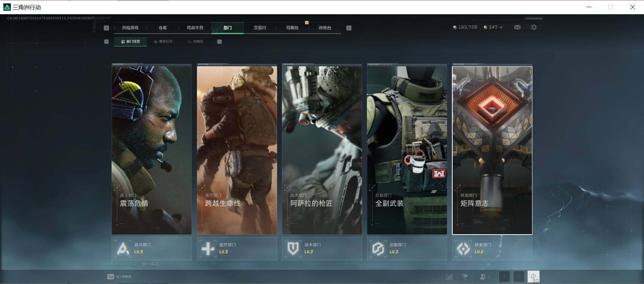This screenshot has height=284, width=644.
Task: Click the 医疗部门 LV.2 panel
Action: click(x=237, y=248)
